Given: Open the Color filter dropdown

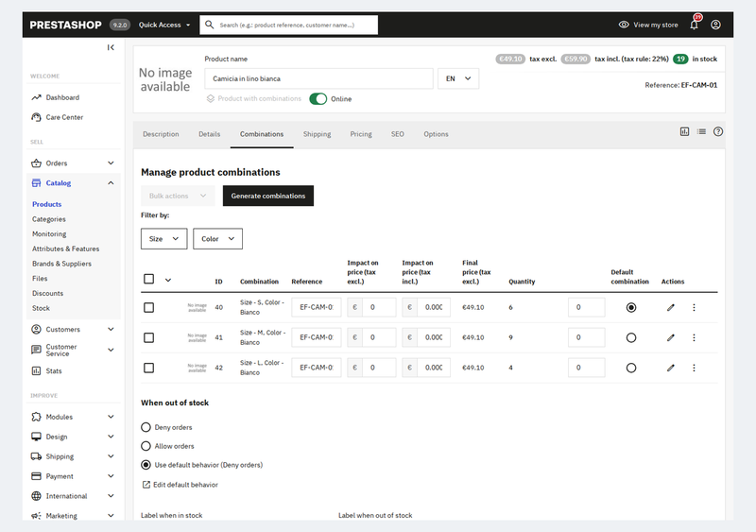Looking at the screenshot, I should (217, 239).
